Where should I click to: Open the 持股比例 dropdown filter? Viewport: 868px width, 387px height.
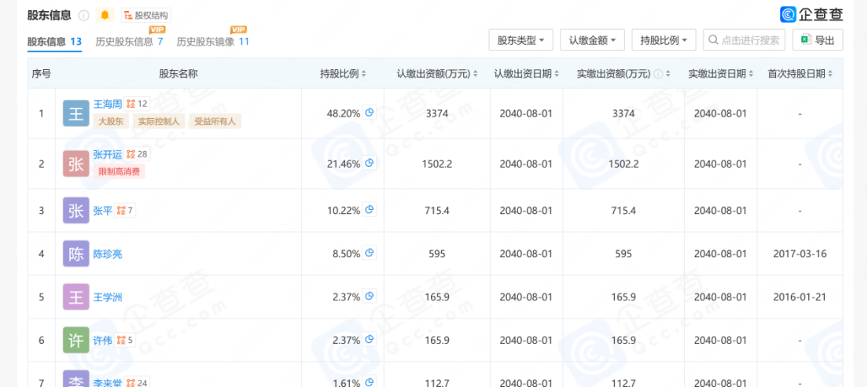pyautogui.click(x=664, y=40)
